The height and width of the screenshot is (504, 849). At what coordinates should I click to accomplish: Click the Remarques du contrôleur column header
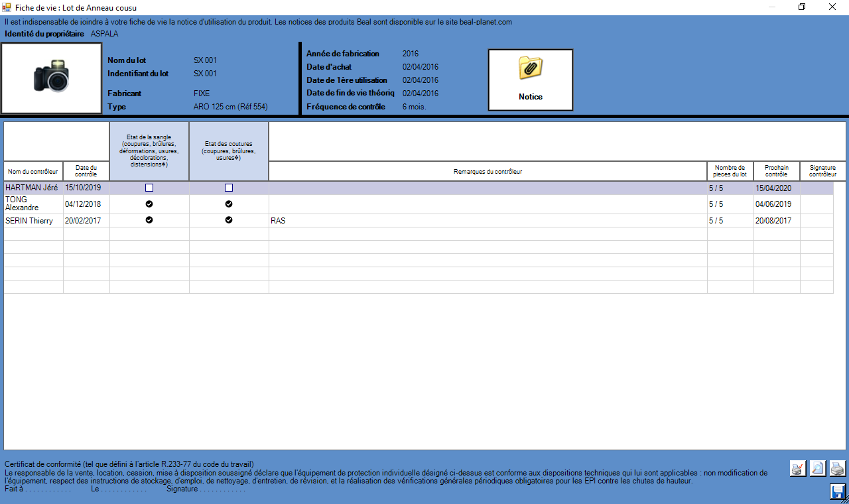click(488, 172)
